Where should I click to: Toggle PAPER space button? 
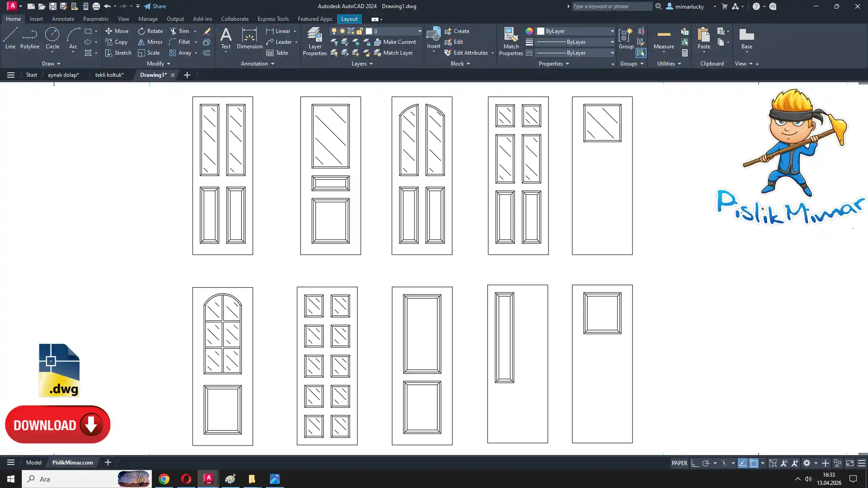click(679, 463)
